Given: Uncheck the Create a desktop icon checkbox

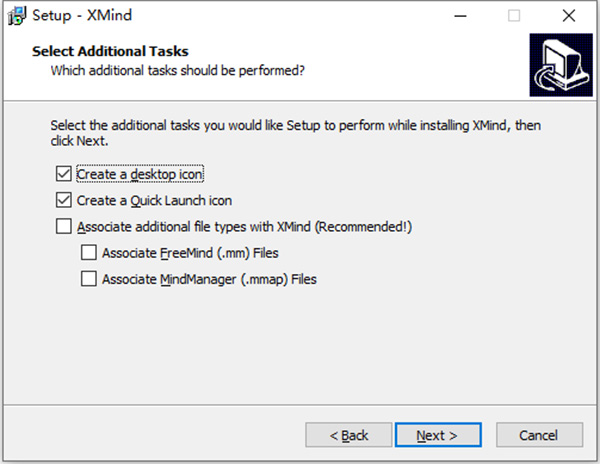Looking at the screenshot, I should click(65, 174).
